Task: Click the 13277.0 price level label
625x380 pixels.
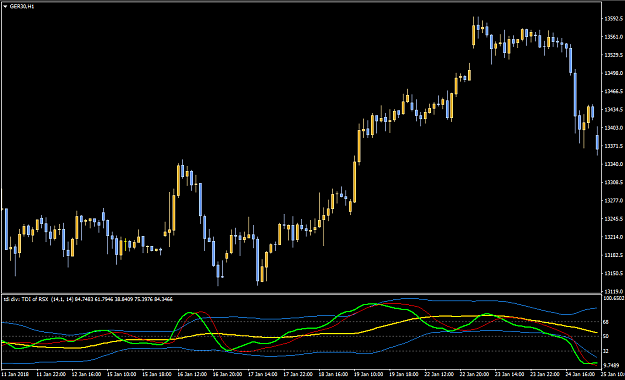Action: [x=613, y=201]
